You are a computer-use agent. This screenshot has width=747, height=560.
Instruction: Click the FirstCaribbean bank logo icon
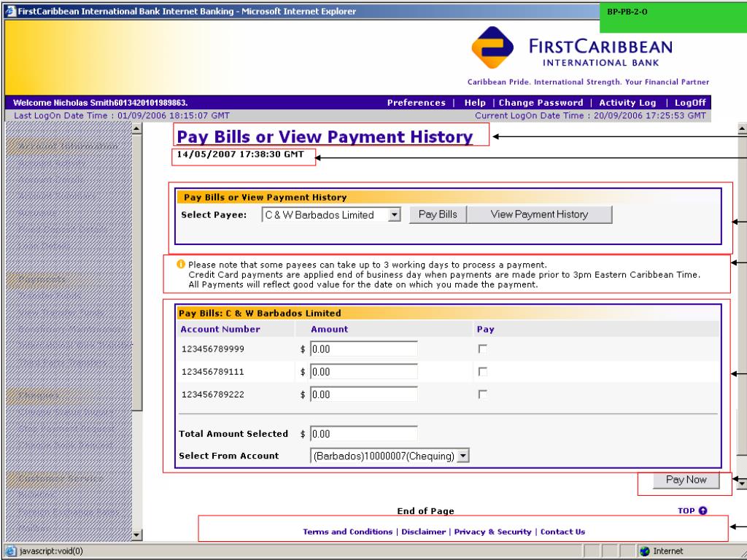(492, 47)
